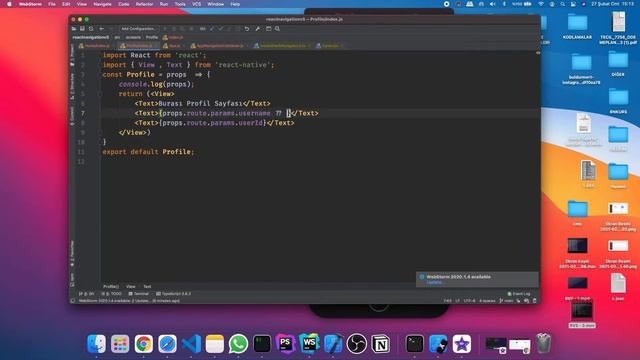Open WhatsApp from the dock
This screenshot has width=640, height=360.
tap(238, 344)
